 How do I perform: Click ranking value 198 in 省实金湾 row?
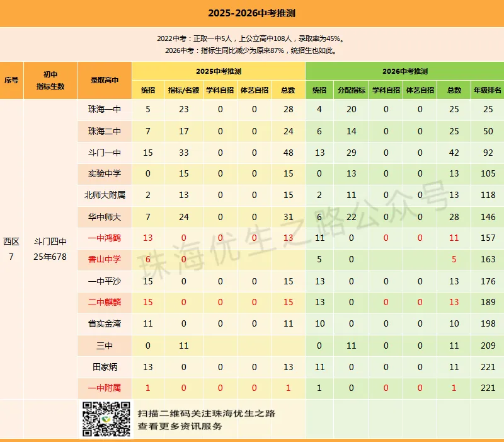pos(488,323)
